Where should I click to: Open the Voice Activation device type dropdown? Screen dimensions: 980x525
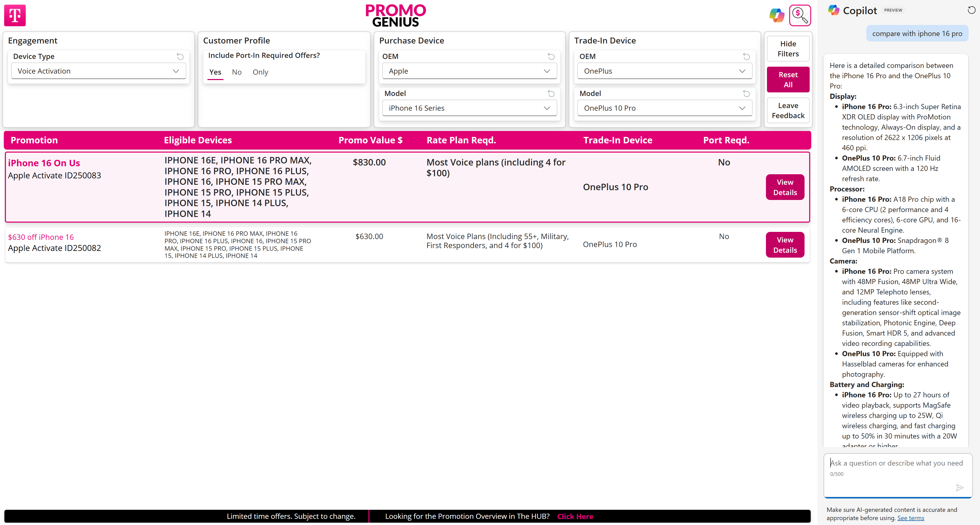(99, 71)
